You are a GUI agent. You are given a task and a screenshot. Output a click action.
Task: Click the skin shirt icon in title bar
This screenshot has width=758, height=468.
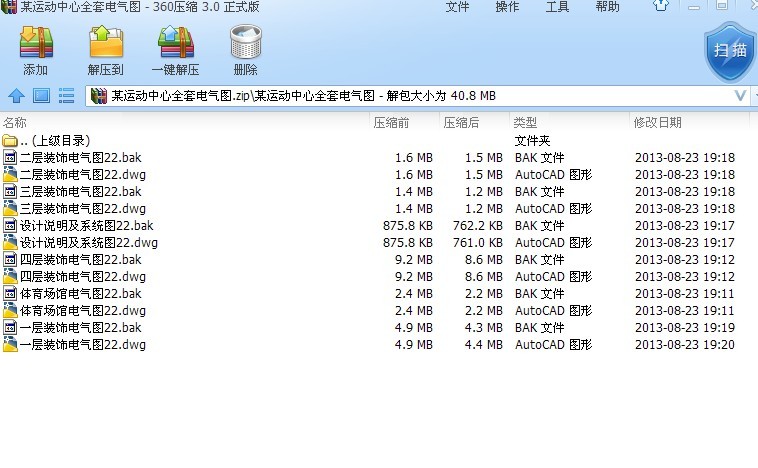click(x=661, y=6)
